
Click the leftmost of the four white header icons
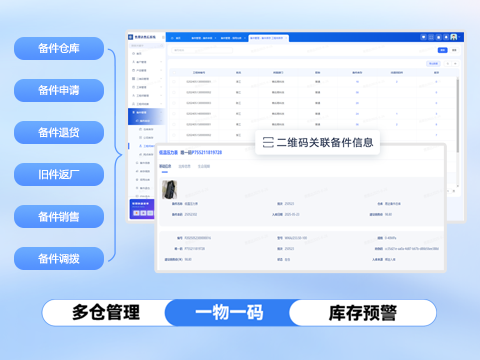[x=424, y=37]
